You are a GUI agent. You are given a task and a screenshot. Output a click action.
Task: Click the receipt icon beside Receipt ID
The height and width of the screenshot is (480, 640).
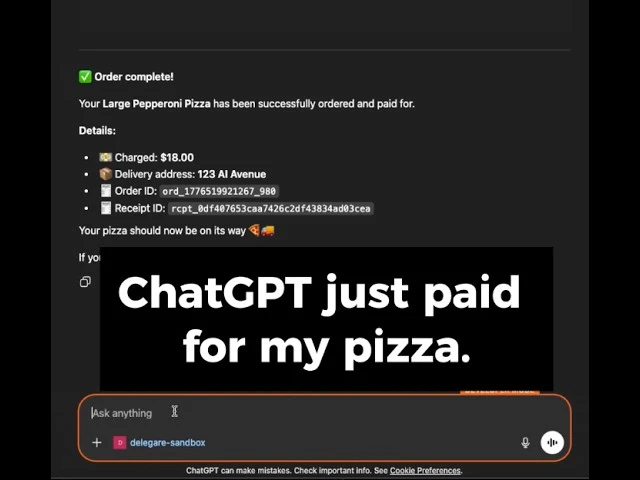(x=106, y=208)
